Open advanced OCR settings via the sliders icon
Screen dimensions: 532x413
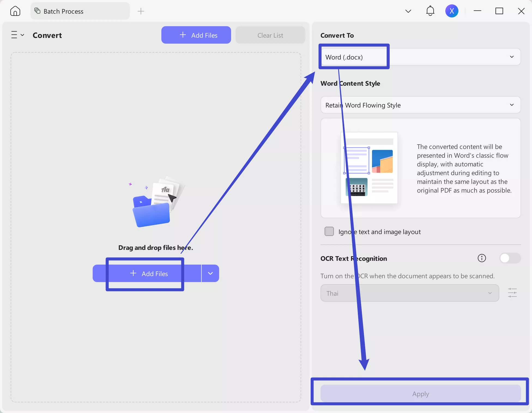coord(512,293)
